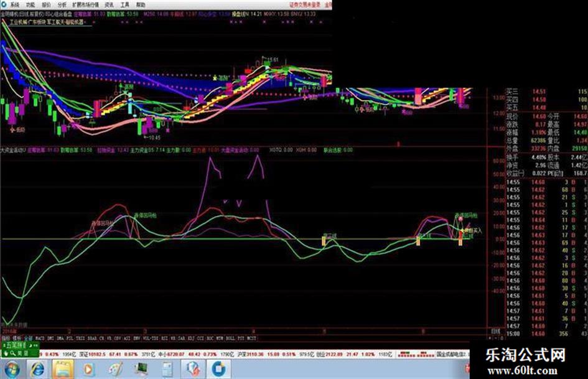Click the 买三 14.51 bid row

(547, 91)
